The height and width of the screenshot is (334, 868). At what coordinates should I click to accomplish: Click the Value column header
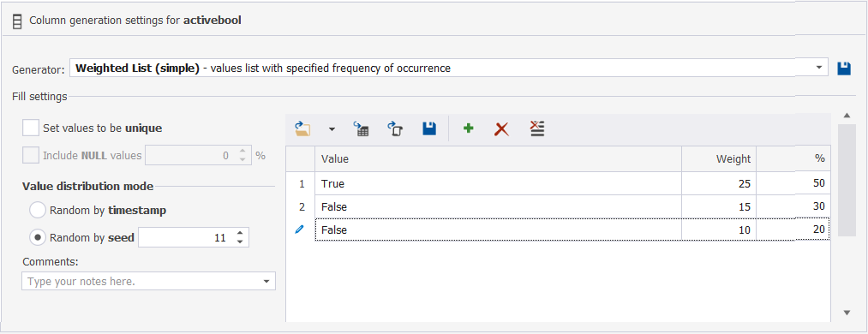tap(498, 158)
